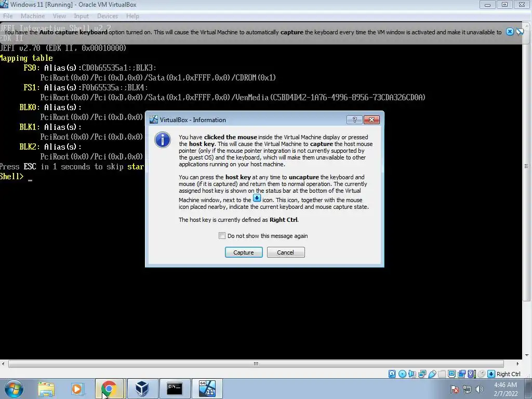Open Windows Media Player from the taskbar
532x399 pixels.
77,389
